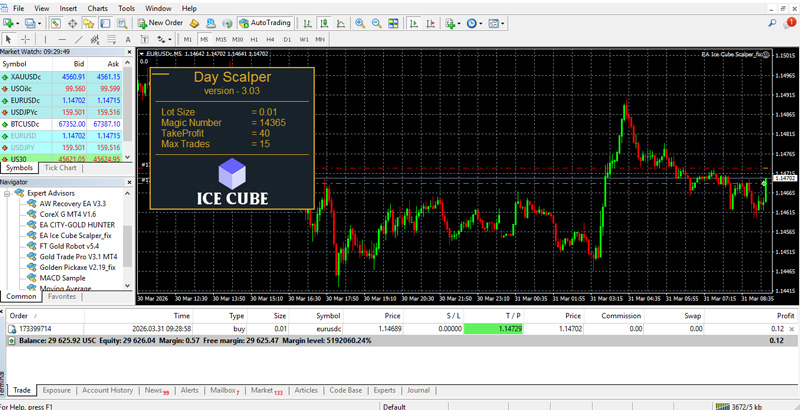Screen dimensions: 800x410
Task: Open the New Chart dropdown arrow
Action: (17, 23)
